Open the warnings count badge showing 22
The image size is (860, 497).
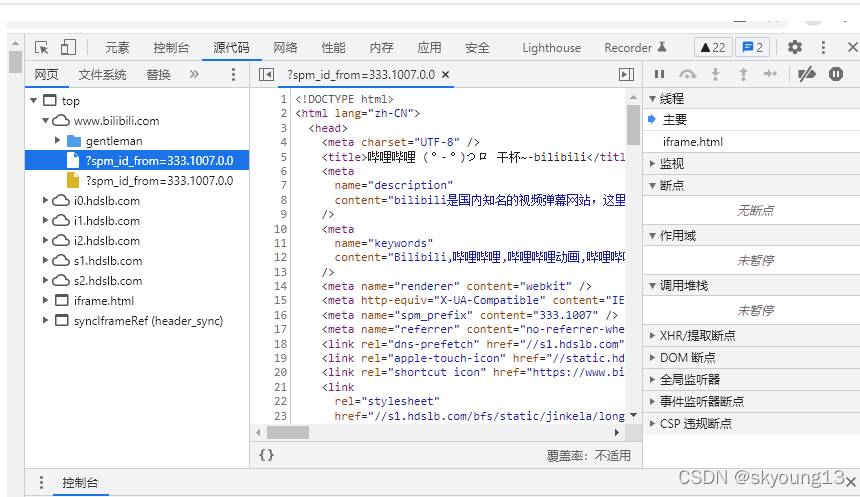pos(713,48)
